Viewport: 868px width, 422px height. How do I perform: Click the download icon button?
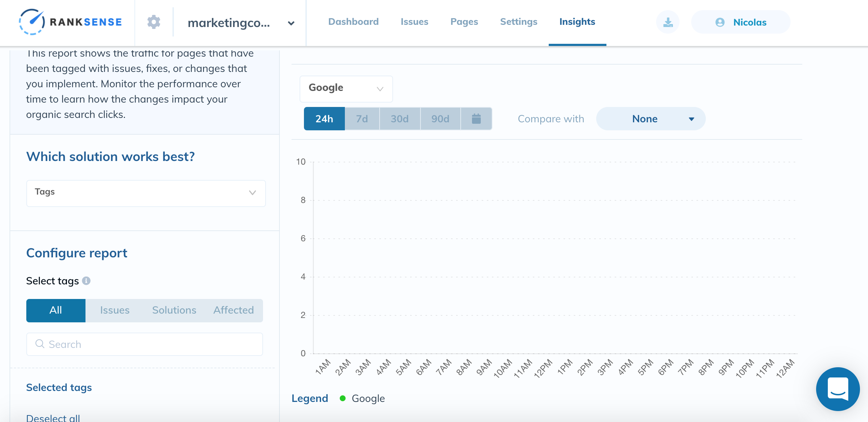[668, 22]
